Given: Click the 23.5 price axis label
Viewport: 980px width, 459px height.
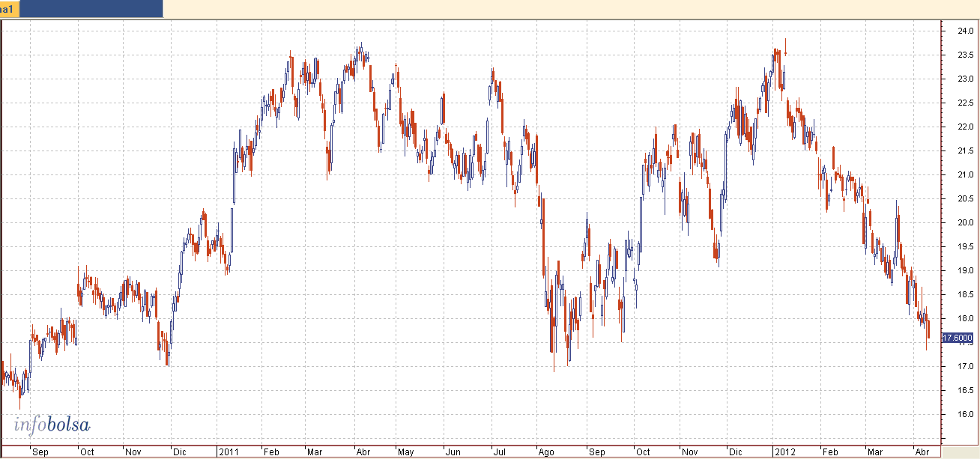Looking at the screenshot, I should click(965, 55).
